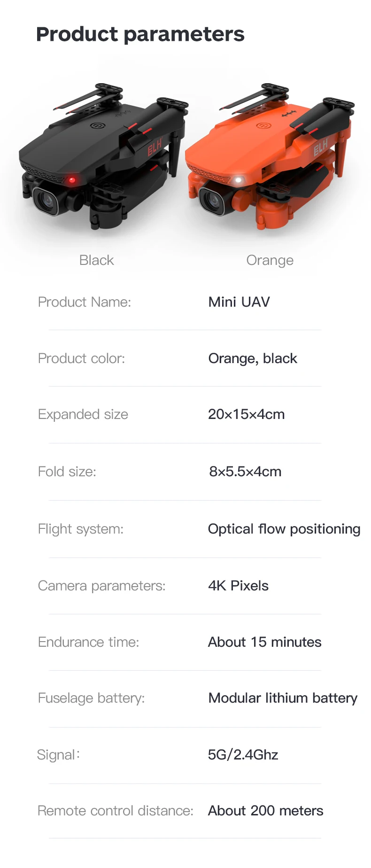Click the black drone's camera lens

46,201
